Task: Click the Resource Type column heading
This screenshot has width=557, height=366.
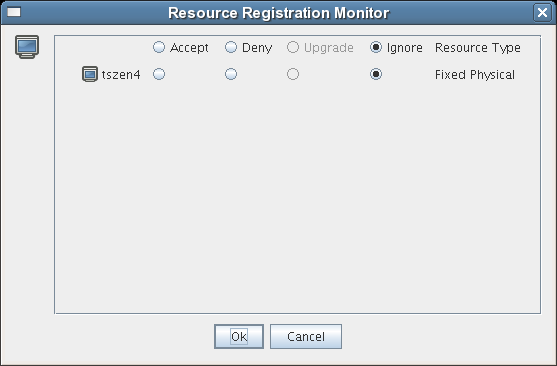Action: [x=478, y=48]
